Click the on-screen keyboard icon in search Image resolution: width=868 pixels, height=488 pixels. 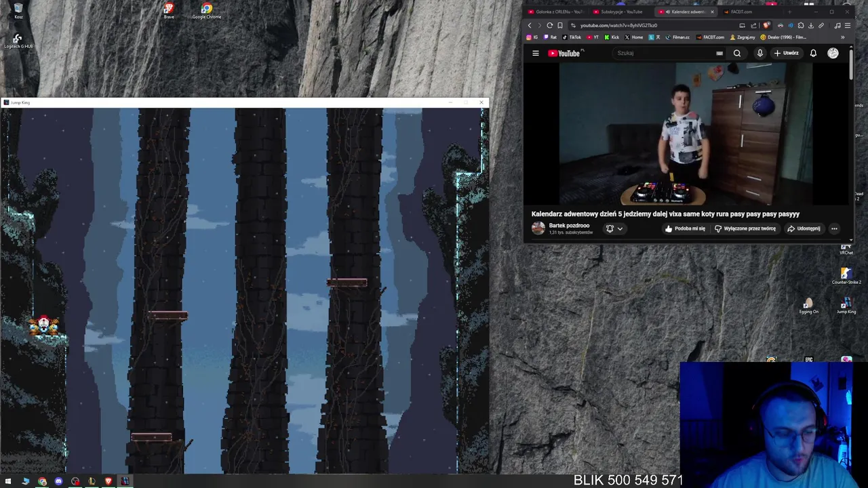719,53
